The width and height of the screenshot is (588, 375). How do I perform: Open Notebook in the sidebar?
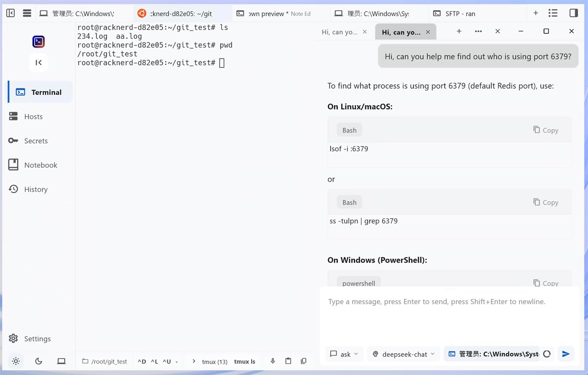[x=40, y=165]
